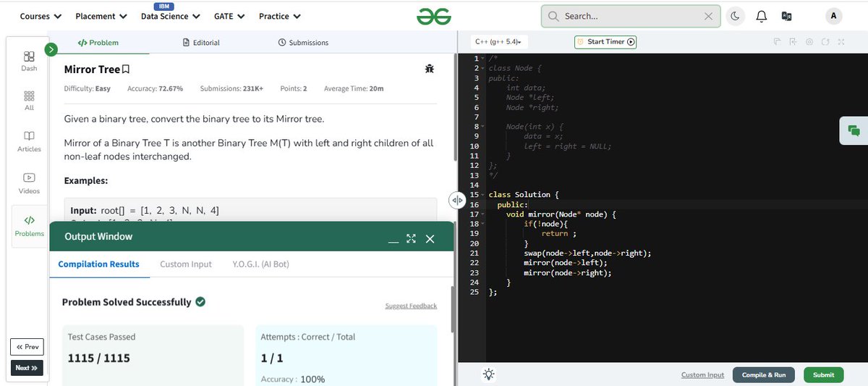Screen dimensions: 868x386
Task: Expand the Placement menu
Action: click(x=101, y=16)
